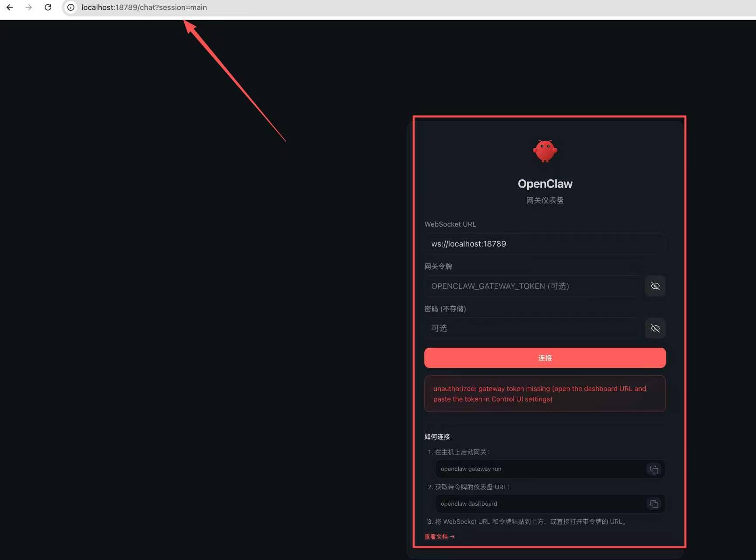Image resolution: width=756 pixels, height=560 pixels.
Task: Click the password field marked 可选
Action: coord(532,328)
